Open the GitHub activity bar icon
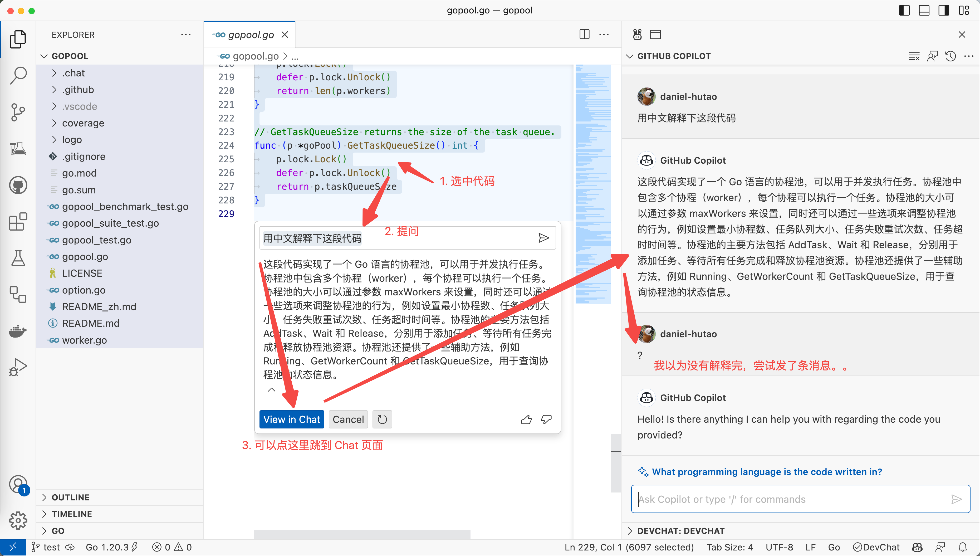Screen dimensions: 980x556 (x=18, y=186)
